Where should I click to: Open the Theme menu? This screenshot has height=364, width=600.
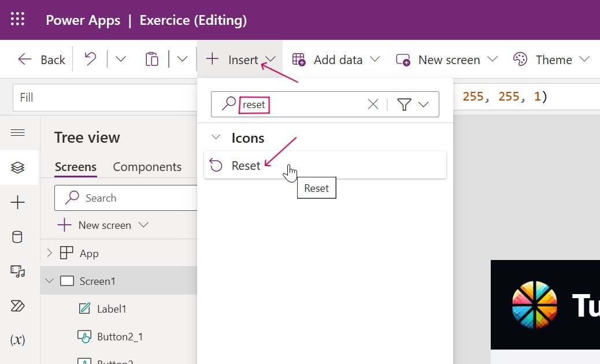pyautogui.click(x=551, y=60)
